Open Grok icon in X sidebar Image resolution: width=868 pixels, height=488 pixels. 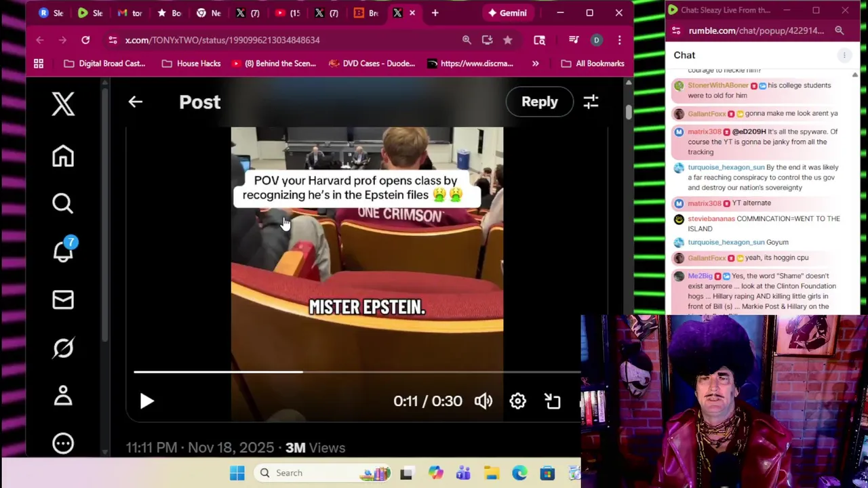click(63, 348)
